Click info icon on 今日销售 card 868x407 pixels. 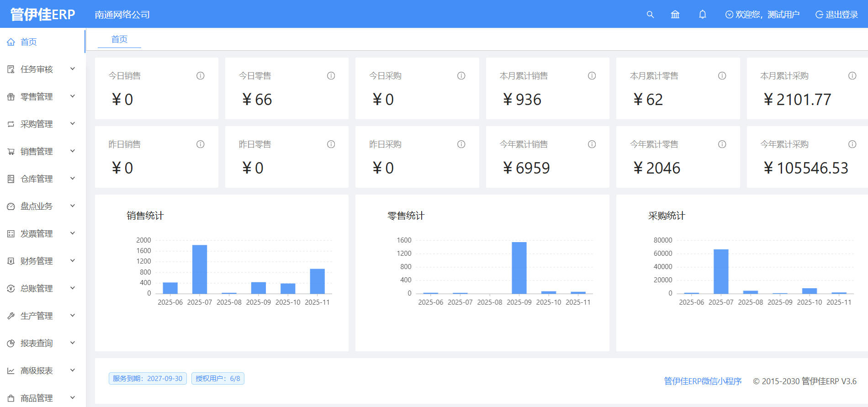[200, 76]
